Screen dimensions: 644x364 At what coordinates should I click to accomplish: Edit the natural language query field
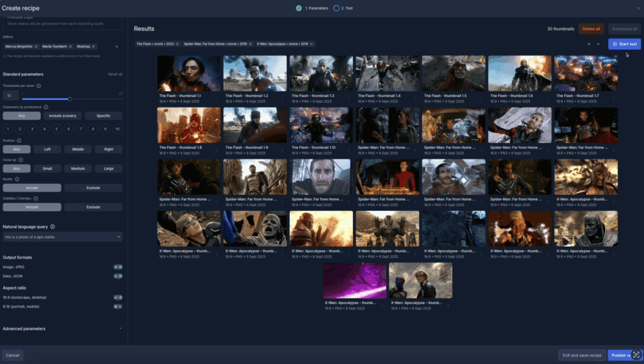pyautogui.click(x=62, y=237)
